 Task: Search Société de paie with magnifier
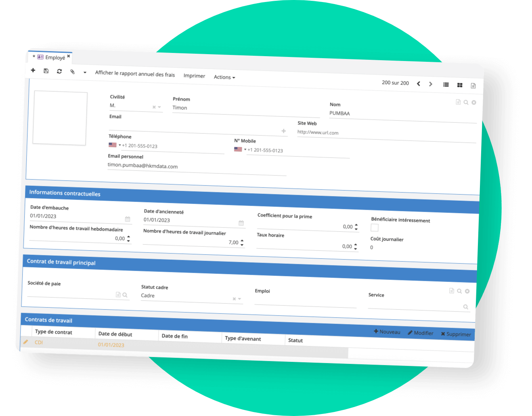click(125, 295)
